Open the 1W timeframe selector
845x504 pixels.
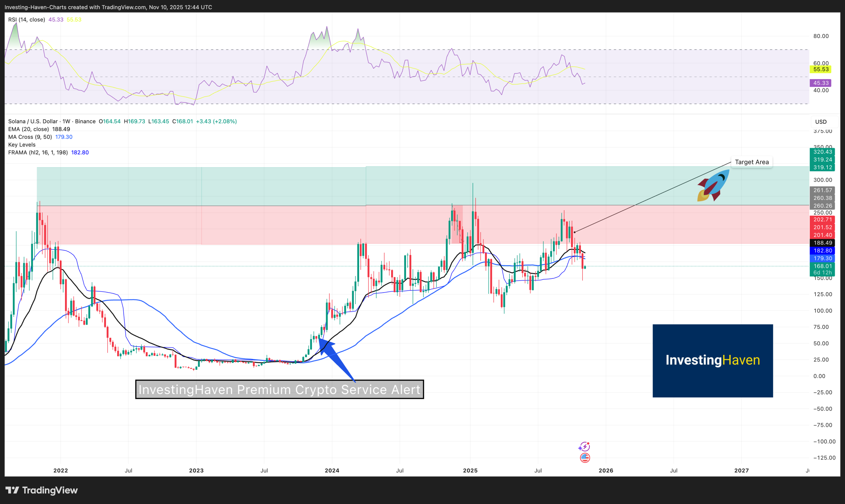(66, 121)
